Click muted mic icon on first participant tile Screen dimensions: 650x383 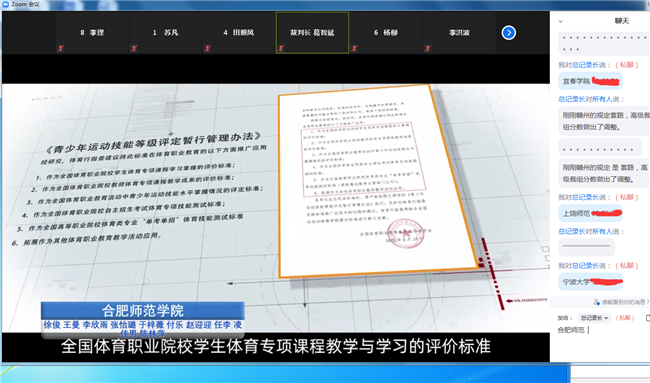(x=60, y=48)
